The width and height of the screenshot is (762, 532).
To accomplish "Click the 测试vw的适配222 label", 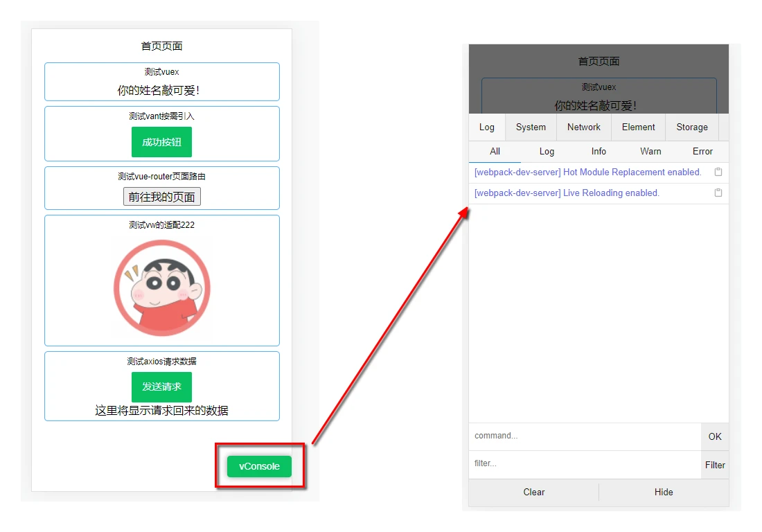I will click(x=162, y=225).
